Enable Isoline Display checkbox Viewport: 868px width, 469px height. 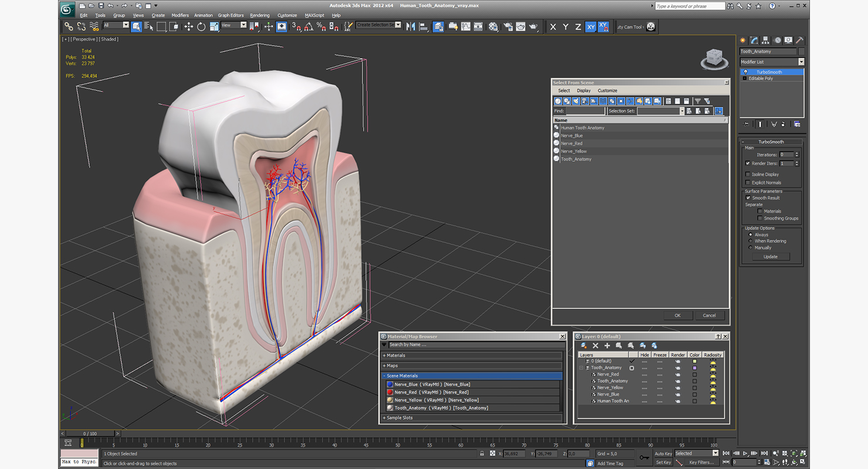(747, 174)
